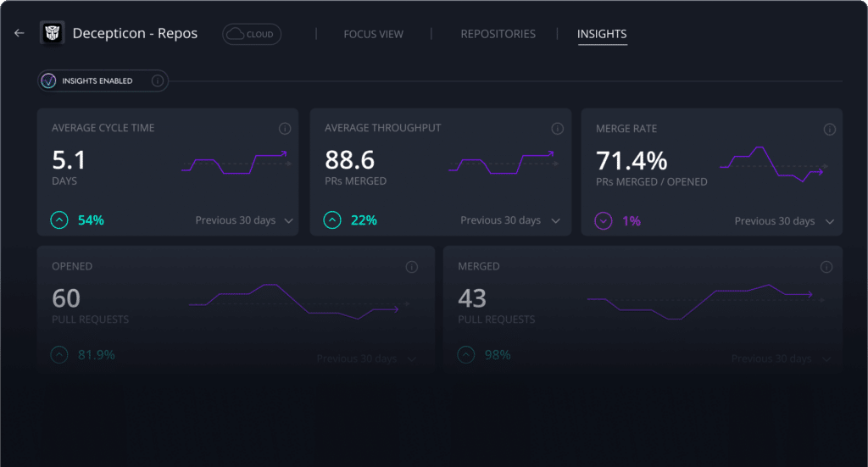Screen dimensions: 868x467
Task: Click the Merge Rate info icon
Action: (829, 130)
